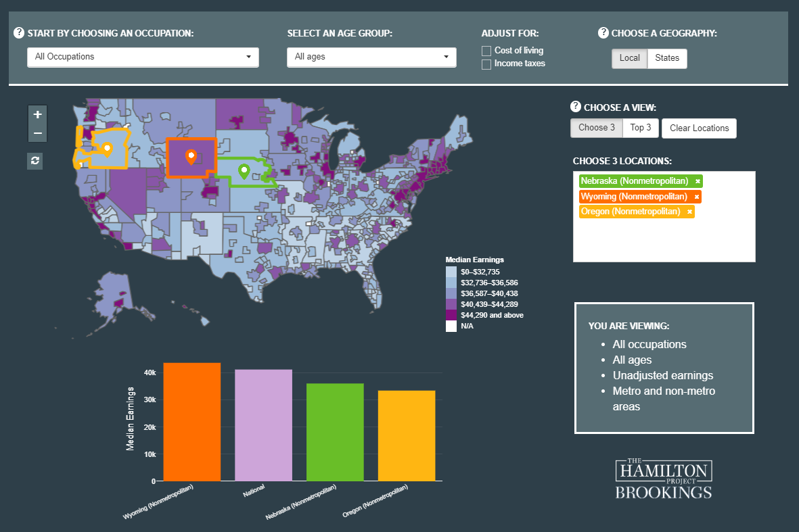This screenshot has height=532, width=799.
Task: Reset the map view with refresh icon
Action: click(35, 161)
